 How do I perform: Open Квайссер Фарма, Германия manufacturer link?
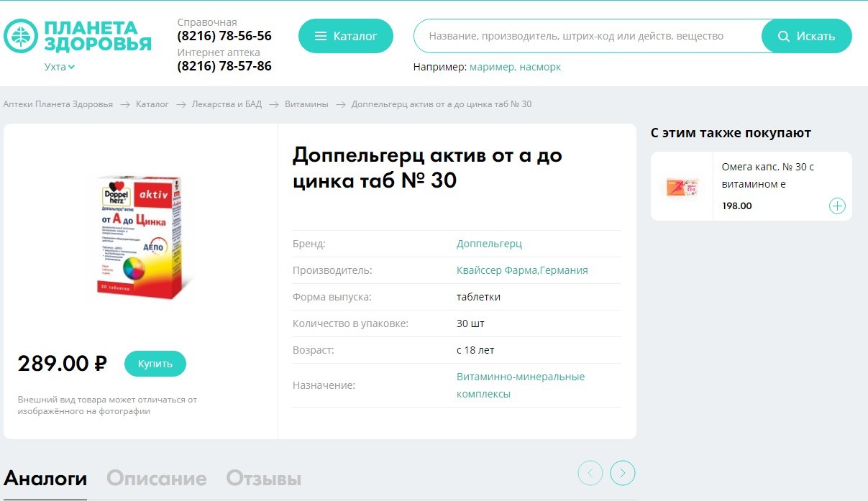click(x=522, y=270)
